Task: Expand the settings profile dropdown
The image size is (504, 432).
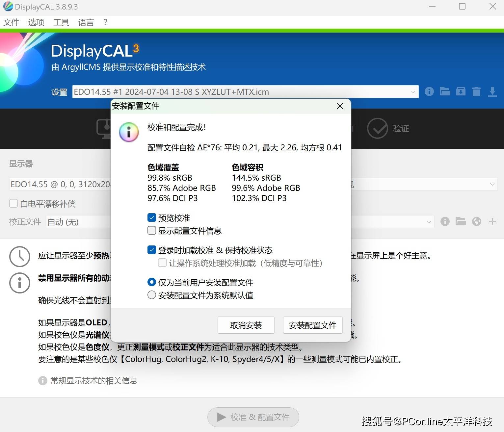Action: [413, 92]
